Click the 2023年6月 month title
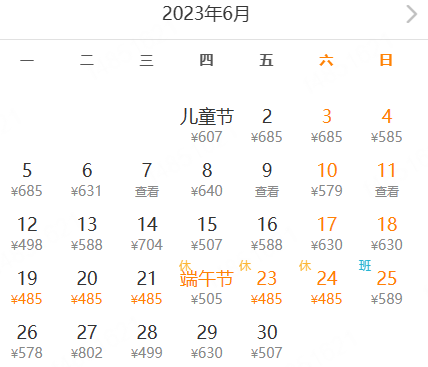 (x=206, y=14)
